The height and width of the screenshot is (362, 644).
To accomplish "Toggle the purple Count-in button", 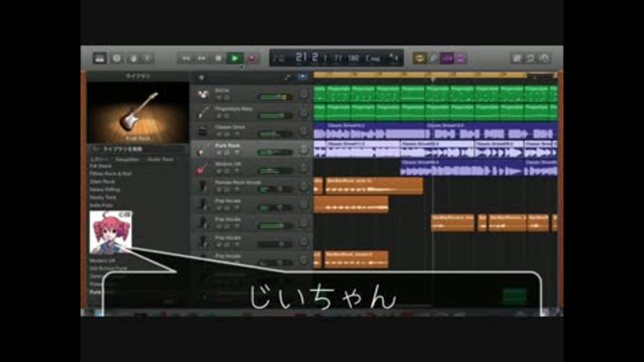I will 447,58.
